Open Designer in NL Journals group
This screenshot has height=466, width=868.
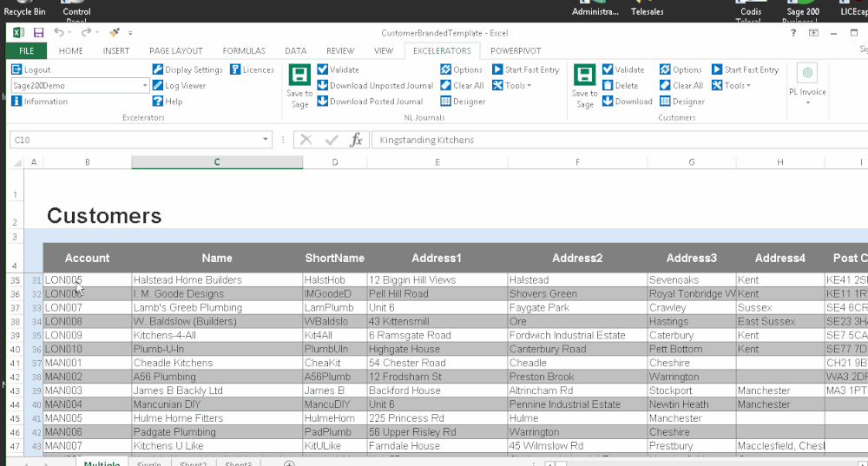pyautogui.click(x=464, y=102)
